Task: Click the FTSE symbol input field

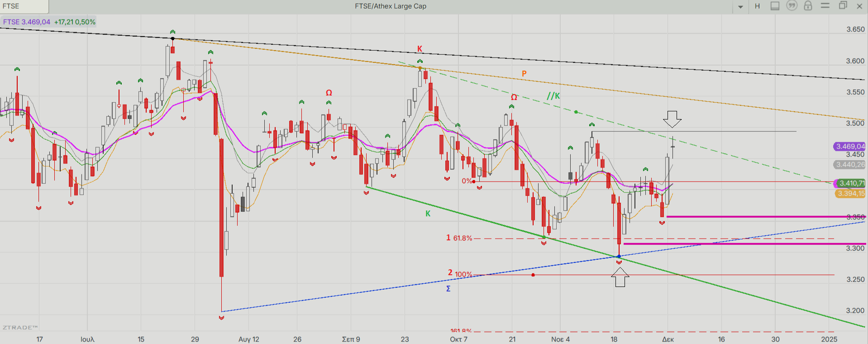Action: tap(24, 6)
